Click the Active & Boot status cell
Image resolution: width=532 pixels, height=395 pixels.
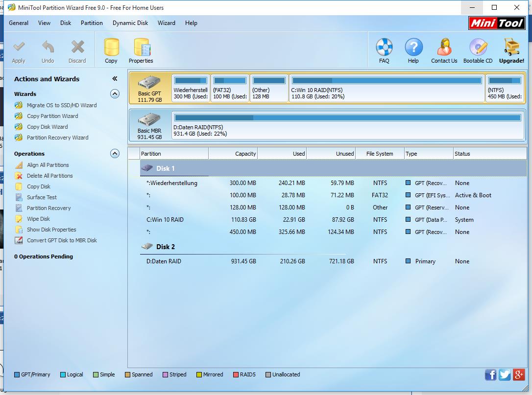(x=473, y=195)
